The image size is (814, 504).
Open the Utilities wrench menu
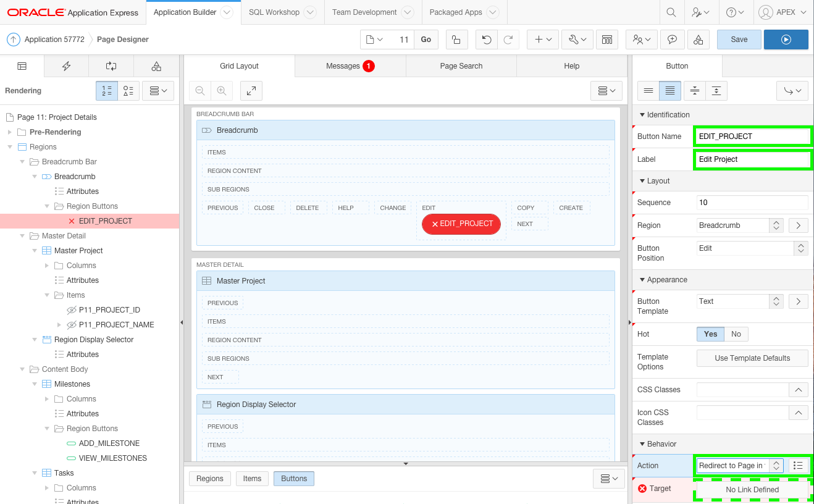tap(577, 40)
